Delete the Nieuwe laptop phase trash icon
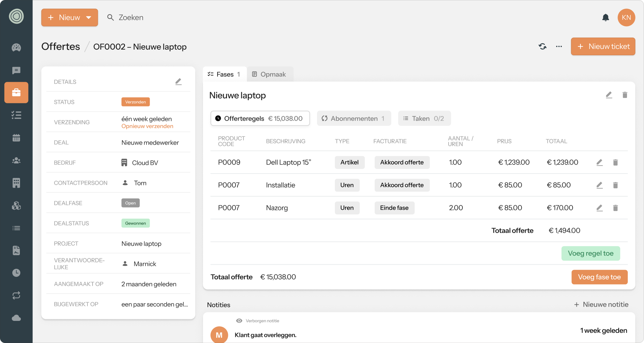 [625, 95]
